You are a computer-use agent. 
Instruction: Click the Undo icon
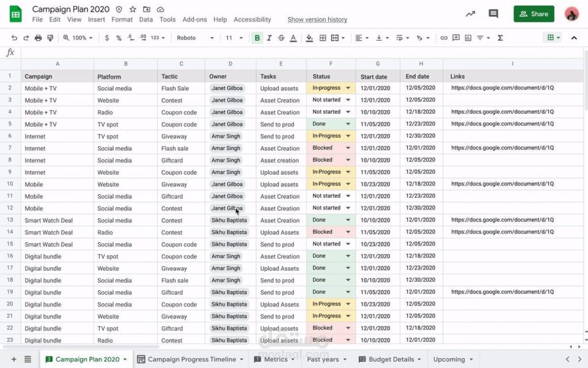tap(14, 38)
